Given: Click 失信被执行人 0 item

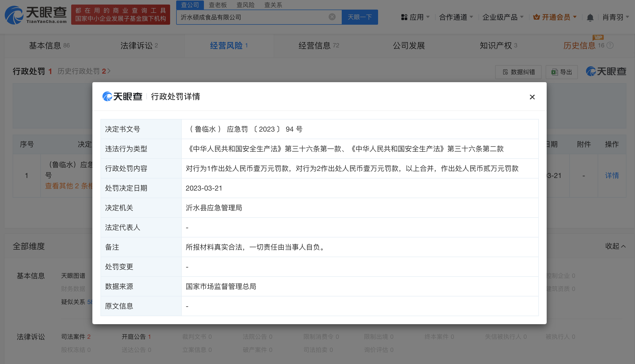Looking at the screenshot, I should (506, 337).
